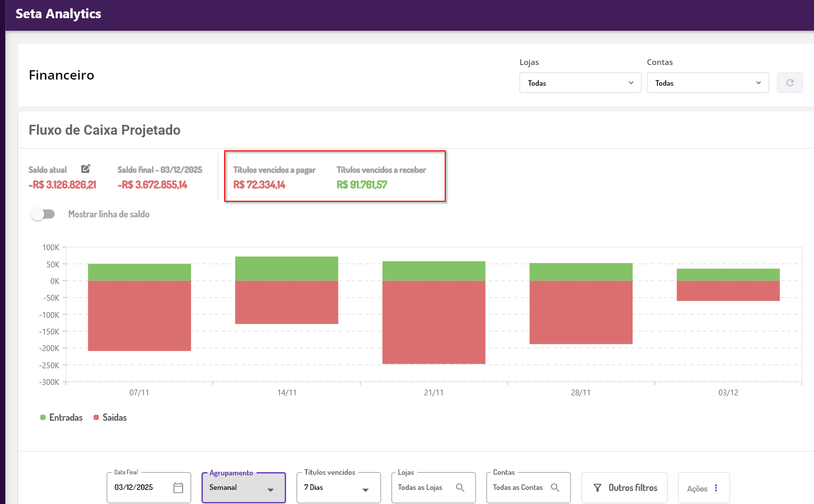Click the 21/11 label on the chart axis

(434, 393)
